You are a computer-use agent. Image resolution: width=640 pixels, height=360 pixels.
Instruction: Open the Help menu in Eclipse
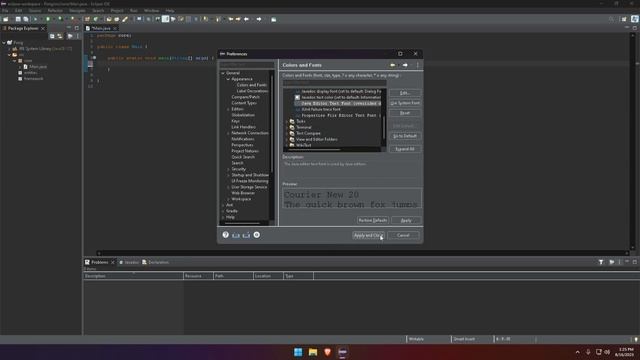click(170, 11)
